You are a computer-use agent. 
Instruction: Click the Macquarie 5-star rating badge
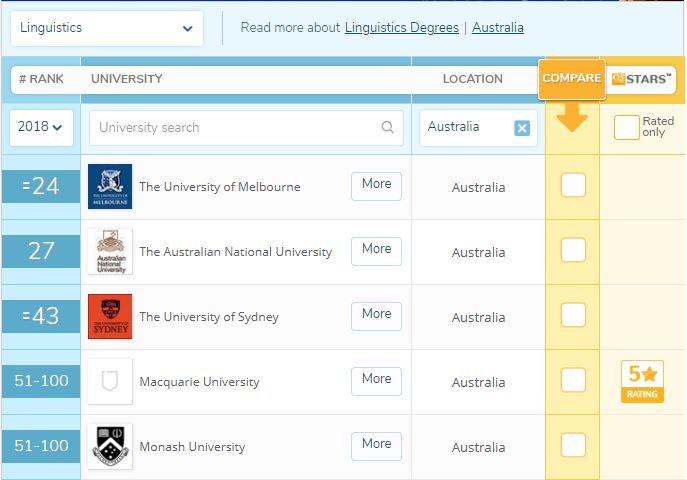pyautogui.click(x=642, y=381)
